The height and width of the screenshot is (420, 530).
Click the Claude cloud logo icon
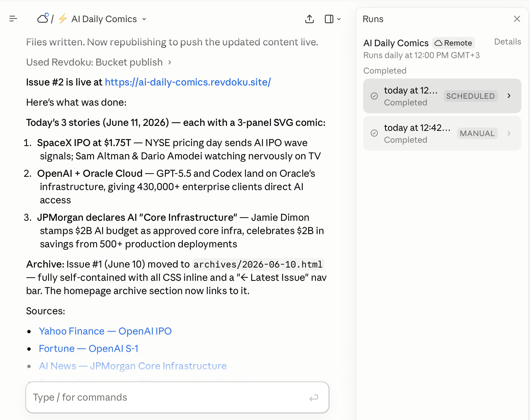point(43,18)
